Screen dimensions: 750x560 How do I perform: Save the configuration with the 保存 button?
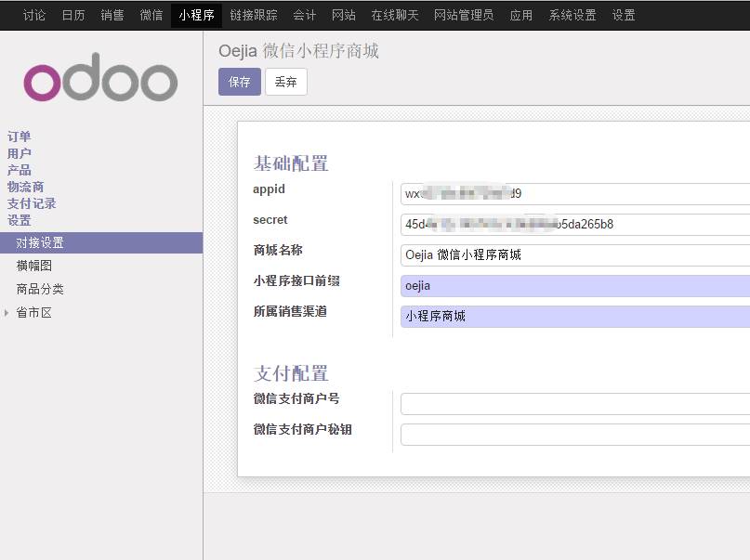click(x=240, y=83)
